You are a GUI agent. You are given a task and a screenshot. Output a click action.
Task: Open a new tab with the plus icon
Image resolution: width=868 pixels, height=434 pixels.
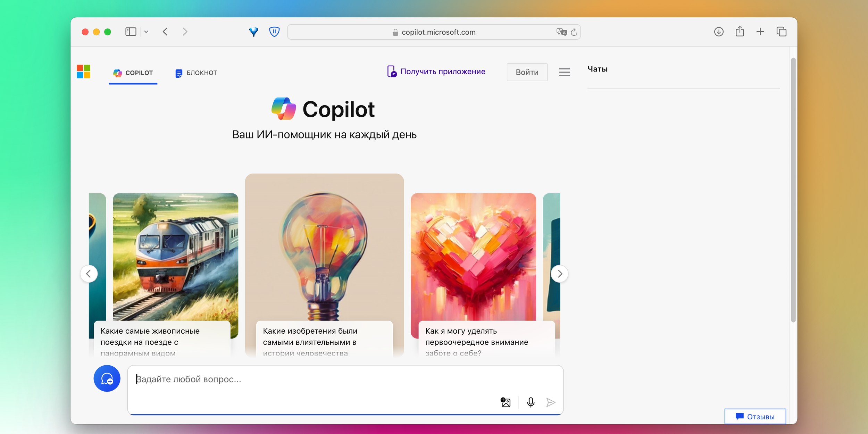(760, 32)
